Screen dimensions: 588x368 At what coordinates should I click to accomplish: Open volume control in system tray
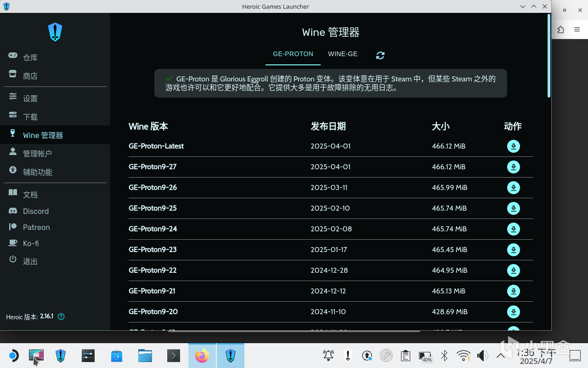(x=482, y=355)
